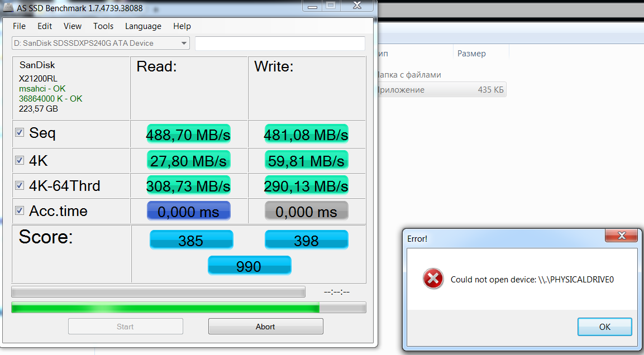Image resolution: width=644 pixels, height=355 pixels.
Task: Open the Language menu
Action: tap(143, 26)
